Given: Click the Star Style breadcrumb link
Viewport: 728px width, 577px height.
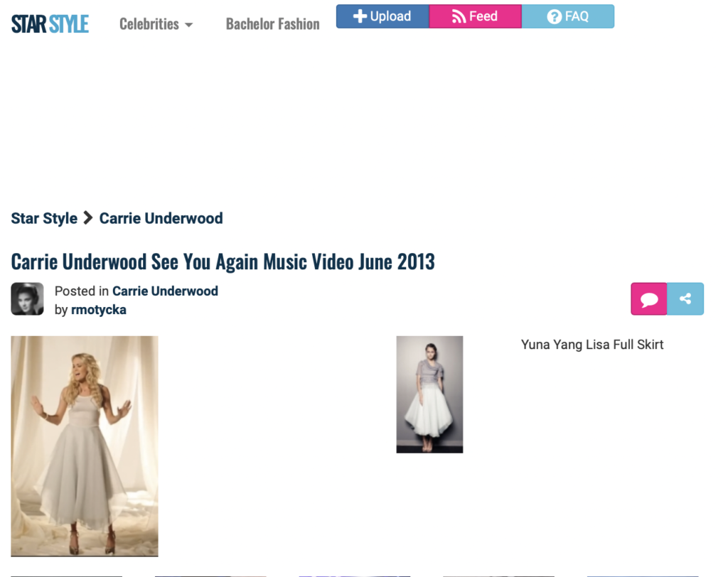Looking at the screenshot, I should pyautogui.click(x=44, y=218).
